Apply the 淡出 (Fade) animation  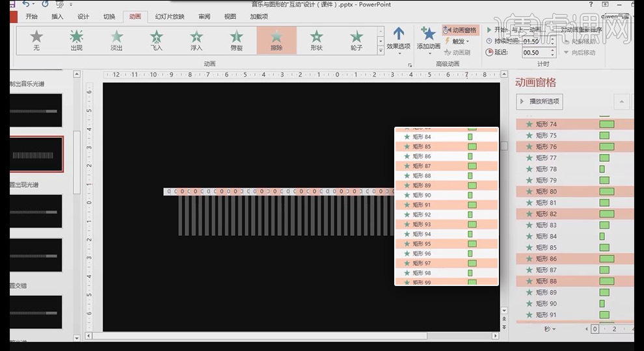[x=116, y=40]
